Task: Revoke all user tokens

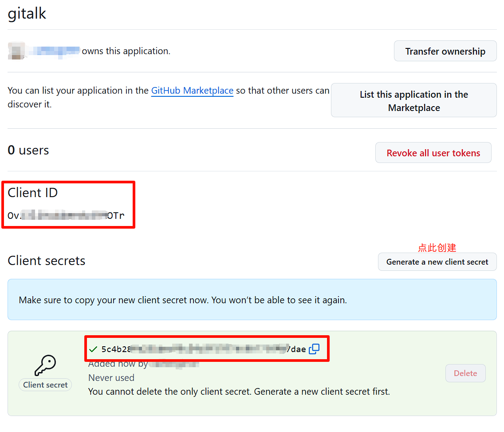Action: (x=433, y=153)
